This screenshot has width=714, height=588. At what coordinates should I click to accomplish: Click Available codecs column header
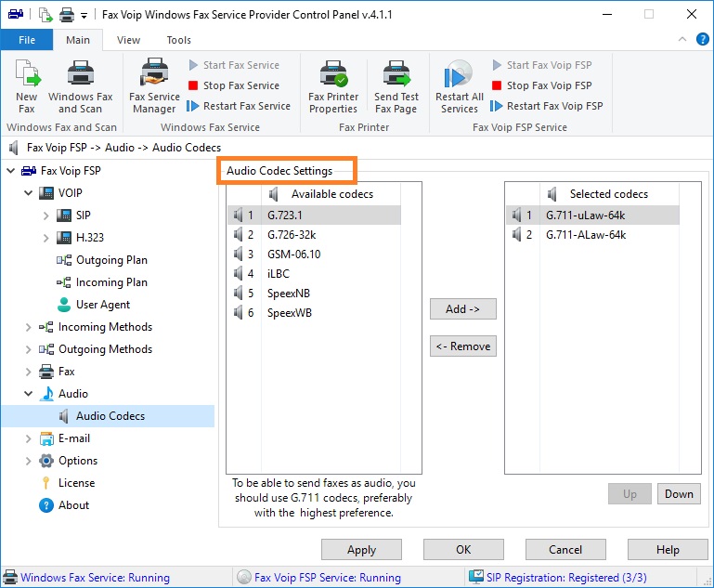[331, 194]
